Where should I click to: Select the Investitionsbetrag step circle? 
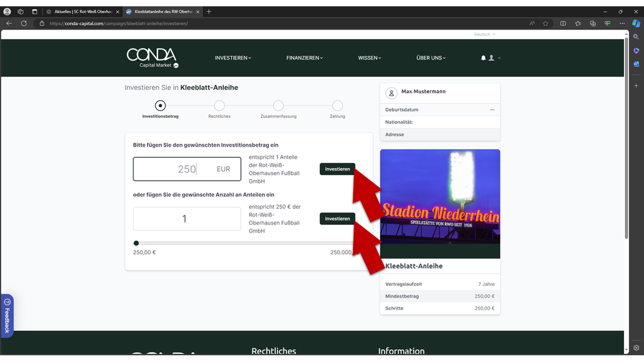(160, 106)
